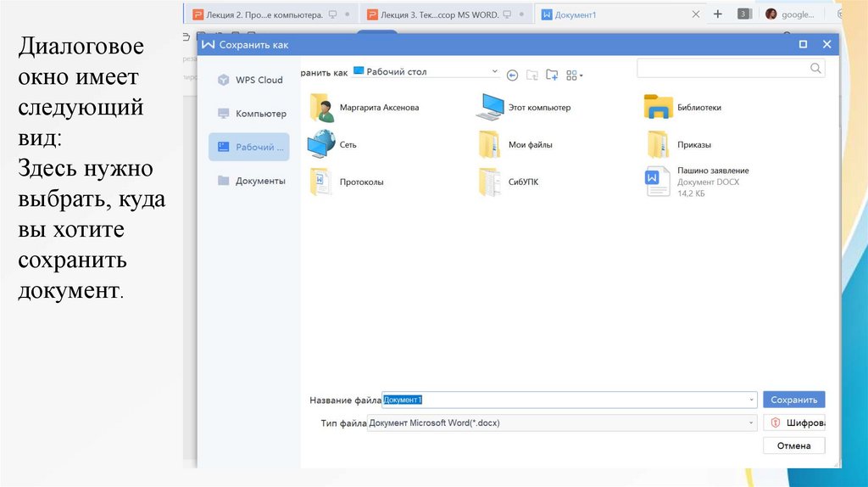Image resolution: width=868 pixels, height=487 pixels.
Task: Click the Лекция 3 tab's monitor icon
Action: [x=507, y=14]
